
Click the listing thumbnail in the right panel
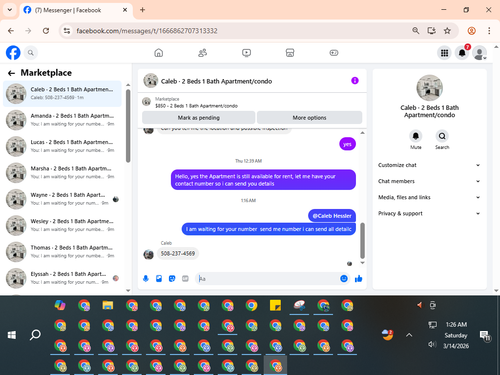[x=430, y=88]
